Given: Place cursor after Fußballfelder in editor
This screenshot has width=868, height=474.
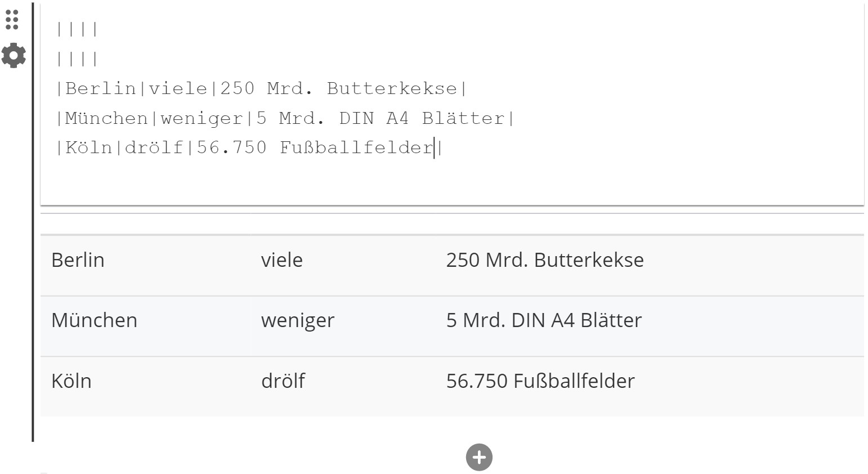Looking at the screenshot, I should pyautogui.click(x=434, y=147).
